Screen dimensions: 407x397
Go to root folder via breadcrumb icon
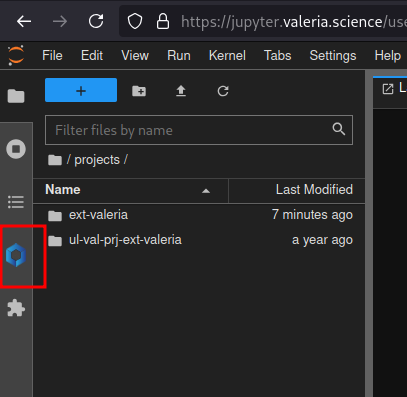pos(55,160)
